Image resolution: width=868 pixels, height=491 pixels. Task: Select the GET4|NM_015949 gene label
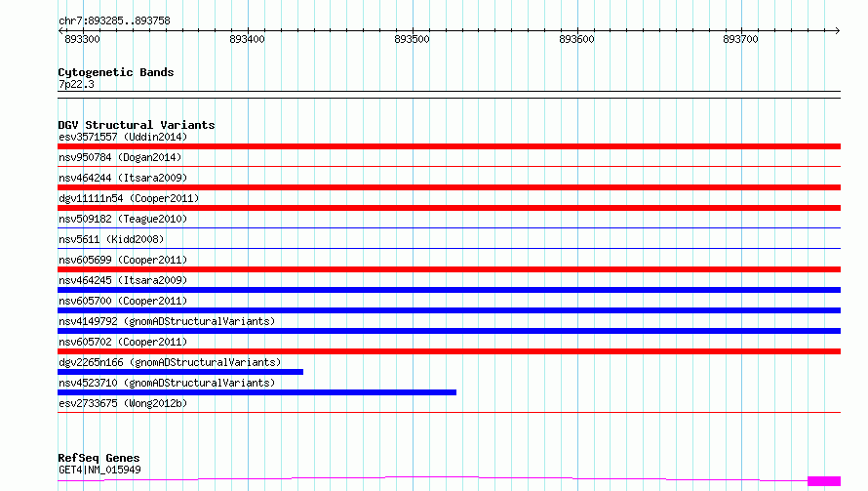[99, 470]
